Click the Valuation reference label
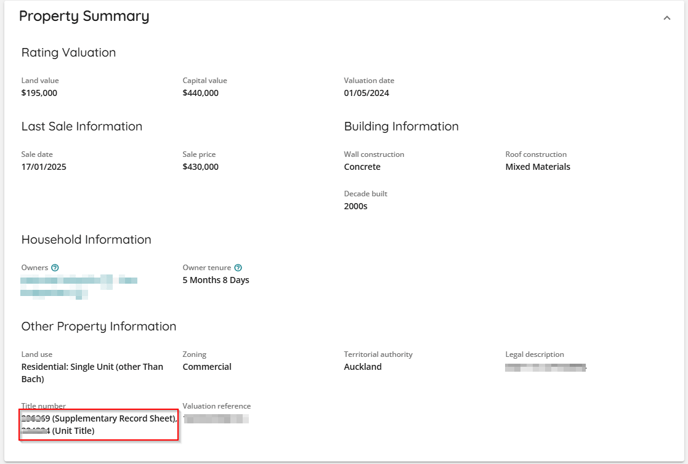 coord(217,406)
